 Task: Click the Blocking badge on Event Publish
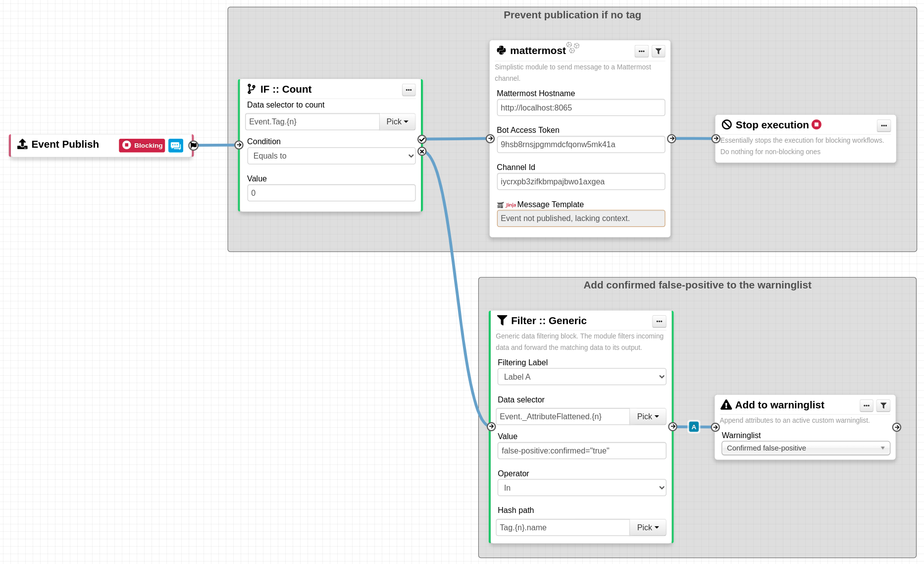(x=142, y=145)
